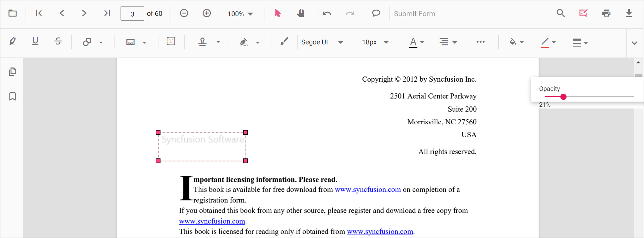Toggle the Edit Annotation toolbar
The width and height of the screenshot is (644, 238).
pyautogui.click(x=583, y=13)
